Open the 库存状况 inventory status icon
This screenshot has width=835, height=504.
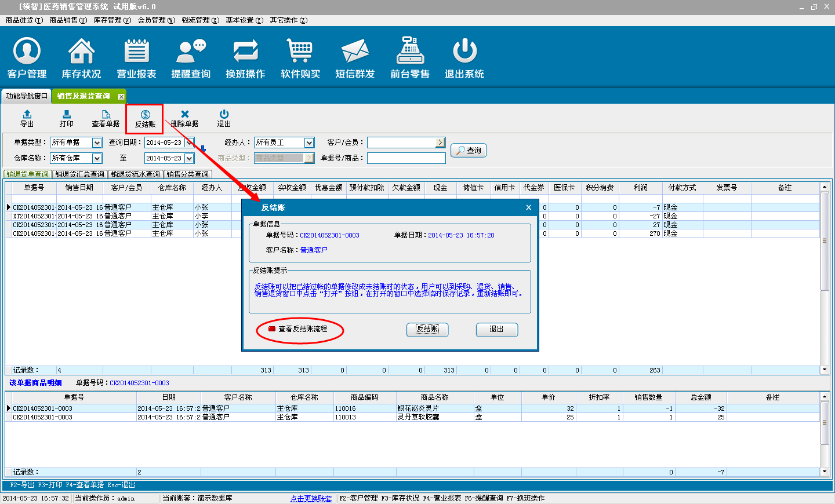(x=81, y=58)
